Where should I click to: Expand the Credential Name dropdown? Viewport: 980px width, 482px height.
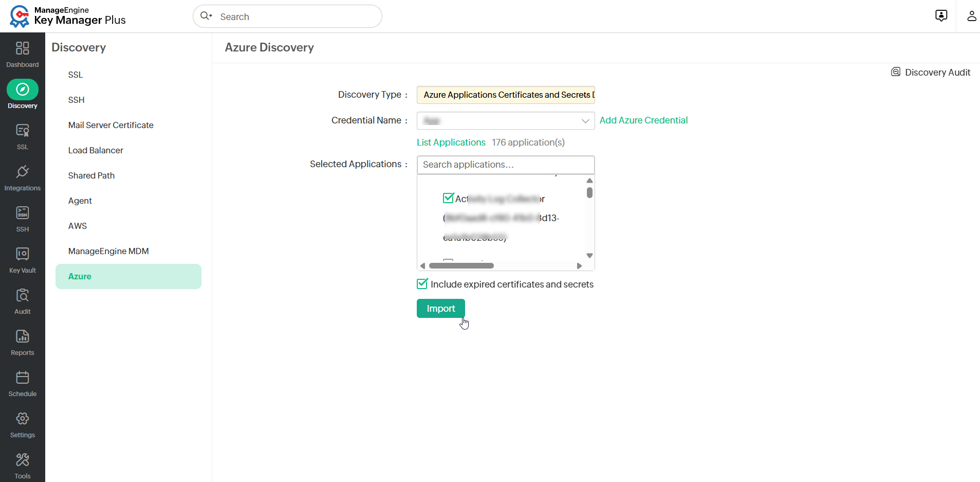coord(506,120)
